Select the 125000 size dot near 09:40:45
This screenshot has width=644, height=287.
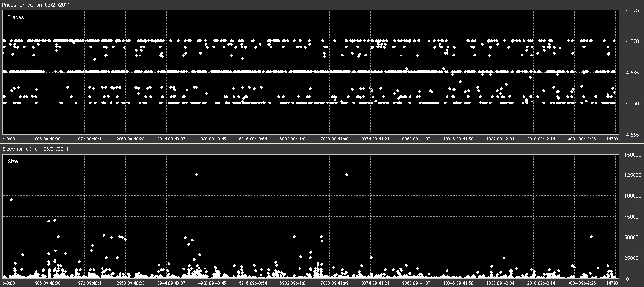click(196, 175)
